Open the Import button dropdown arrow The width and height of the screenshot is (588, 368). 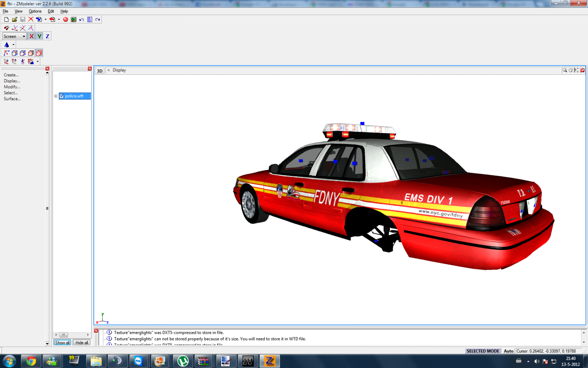(46, 20)
